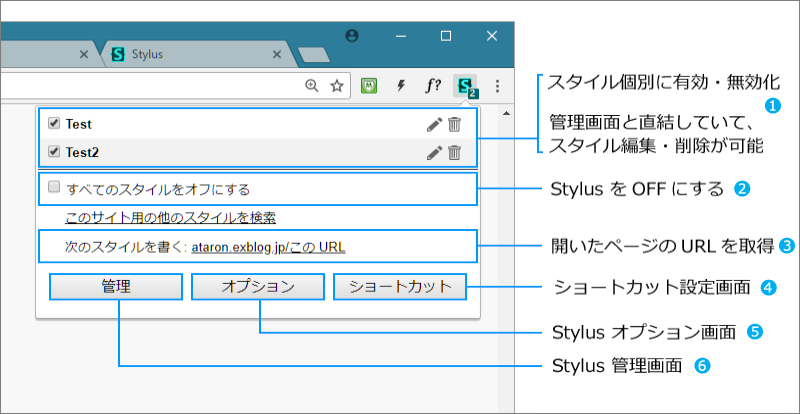
Task: Click the Stylus extension icon in toolbar
Action: (465, 86)
